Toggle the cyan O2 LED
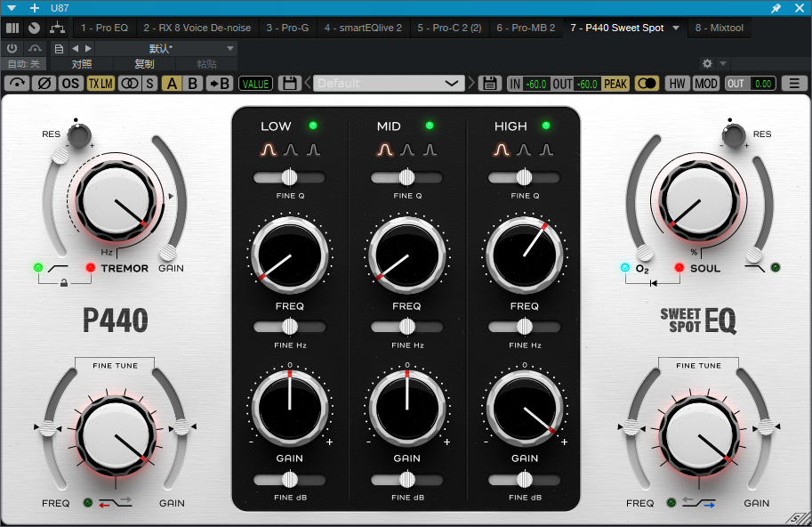The image size is (812, 527). [x=625, y=268]
